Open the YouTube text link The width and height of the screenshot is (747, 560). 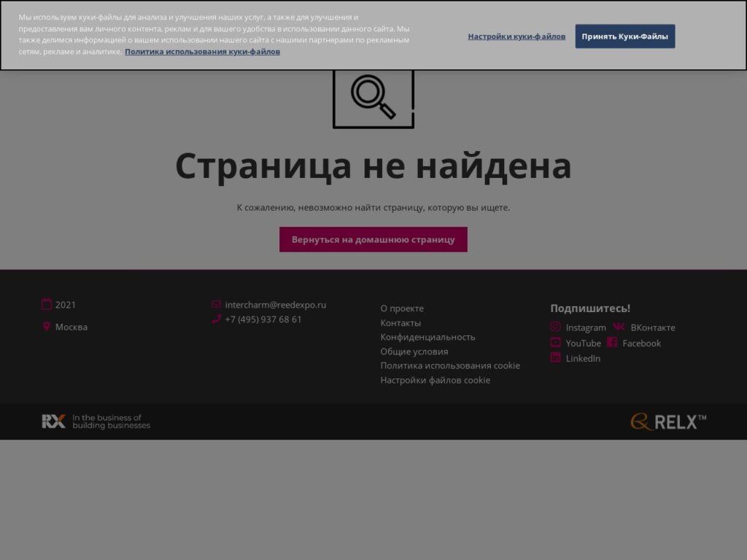tap(583, 343)
